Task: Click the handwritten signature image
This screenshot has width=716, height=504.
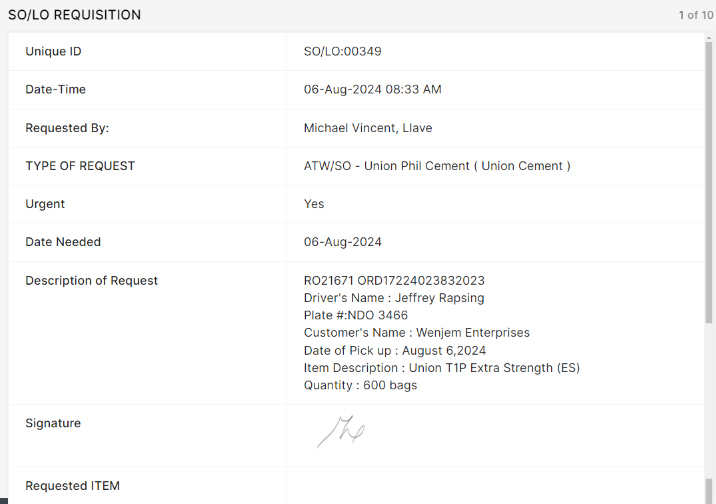Action: pyautogui.click(x=340, y=432)
